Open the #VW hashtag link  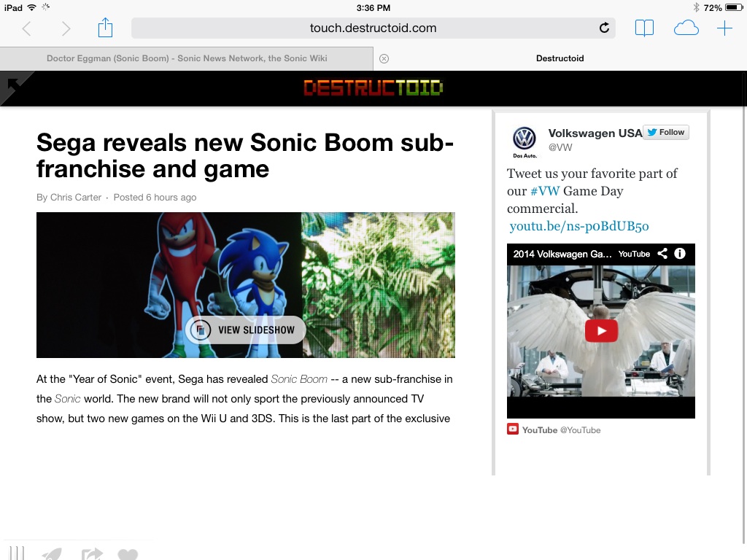click(x=545, y=191)
